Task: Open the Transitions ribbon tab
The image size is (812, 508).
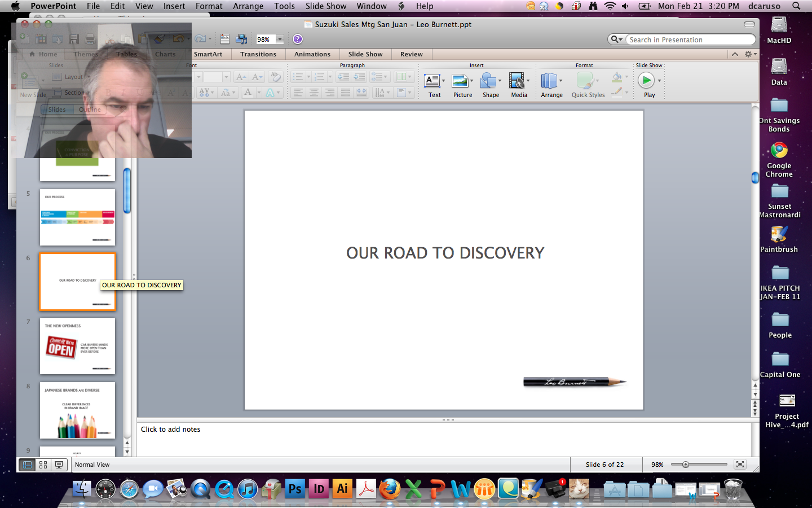Action: (x=258, y=54)
